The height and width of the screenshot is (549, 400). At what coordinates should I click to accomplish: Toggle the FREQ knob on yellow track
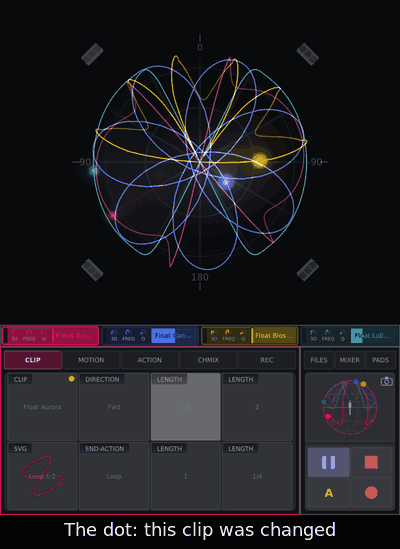(x=228, y=335)
